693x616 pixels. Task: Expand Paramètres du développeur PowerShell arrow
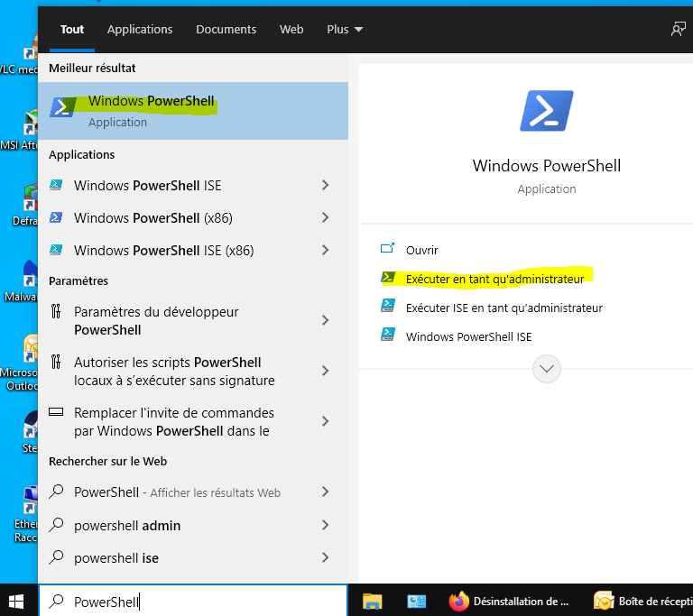325,320
